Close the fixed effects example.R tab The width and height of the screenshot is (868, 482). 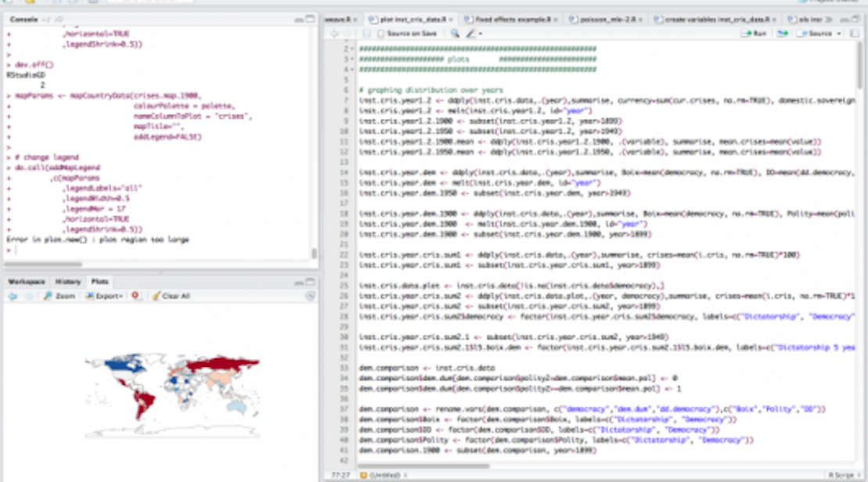pyautogui.click(x=556, y=20)
